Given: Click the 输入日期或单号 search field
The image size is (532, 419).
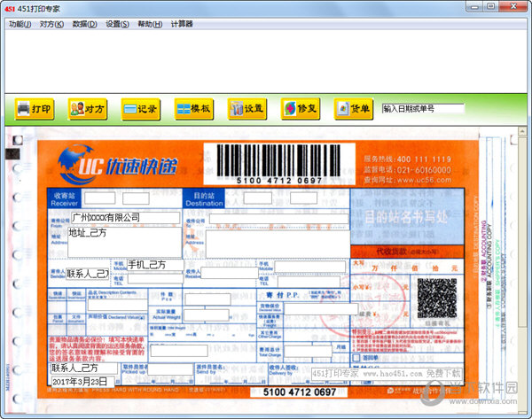Looking at the screenshot, I should pos(423,109).
